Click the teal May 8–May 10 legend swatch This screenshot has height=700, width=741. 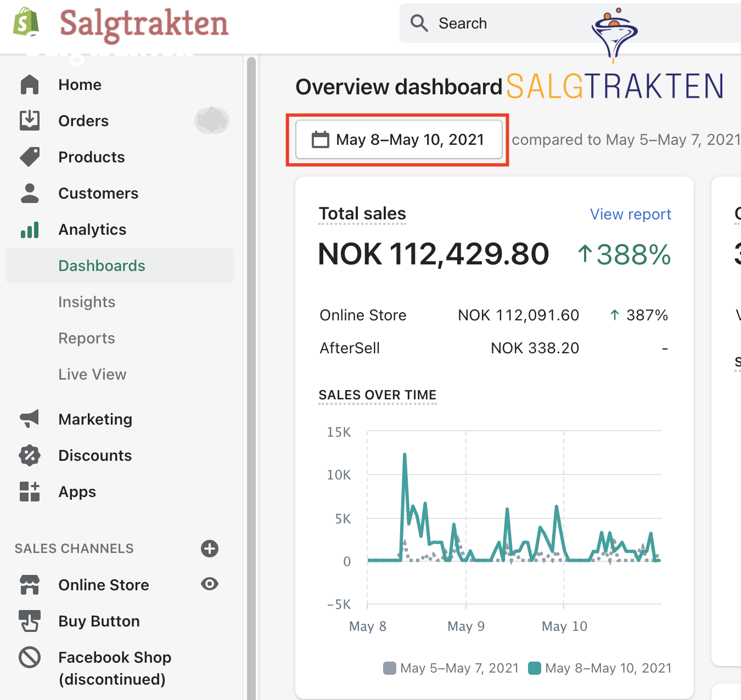[534, 668]
